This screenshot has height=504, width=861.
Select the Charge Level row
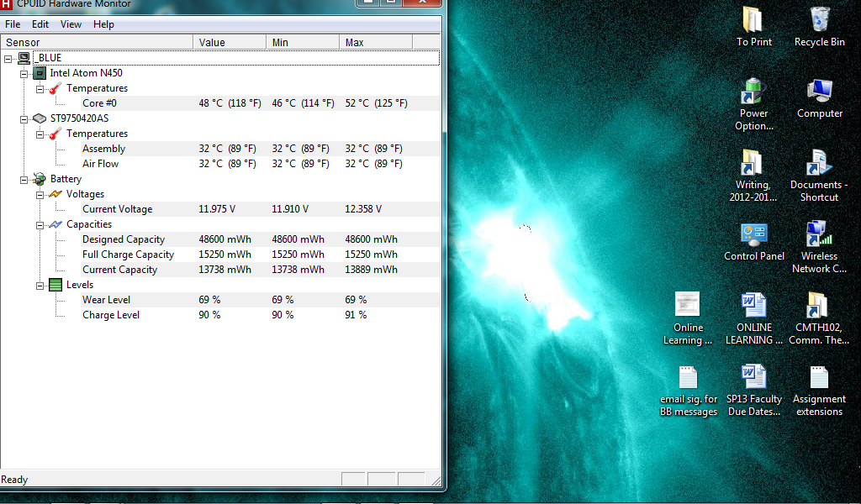click(x=260, y=315)
